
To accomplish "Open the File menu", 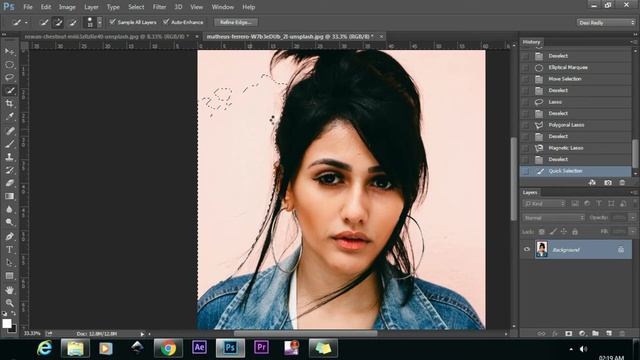I will 28,7.
